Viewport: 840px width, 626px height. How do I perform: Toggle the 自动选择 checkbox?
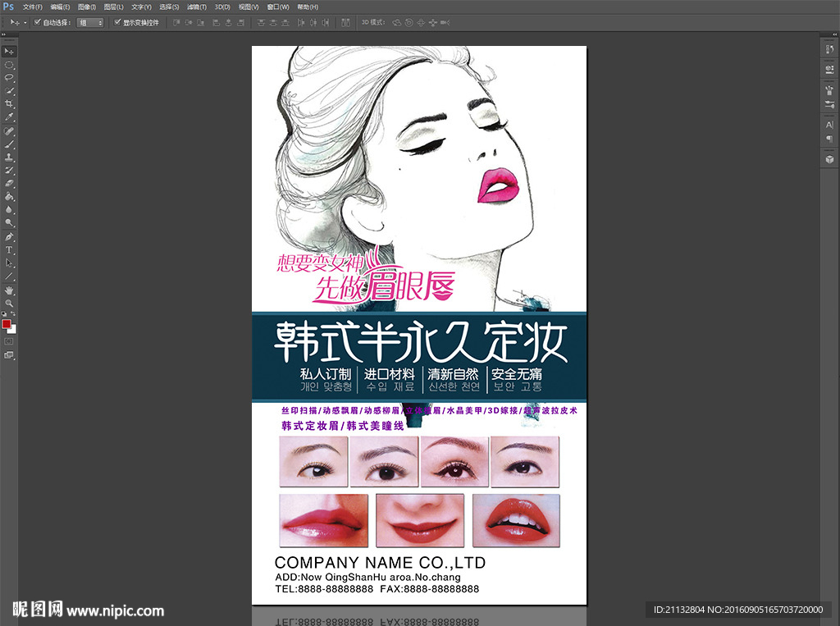[x=38, y=22]
